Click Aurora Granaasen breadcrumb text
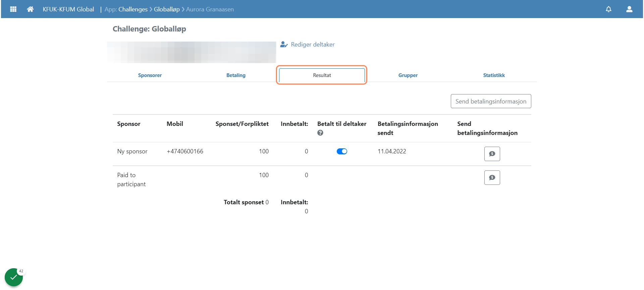644x290 pixels. click(x=210, y=9)
